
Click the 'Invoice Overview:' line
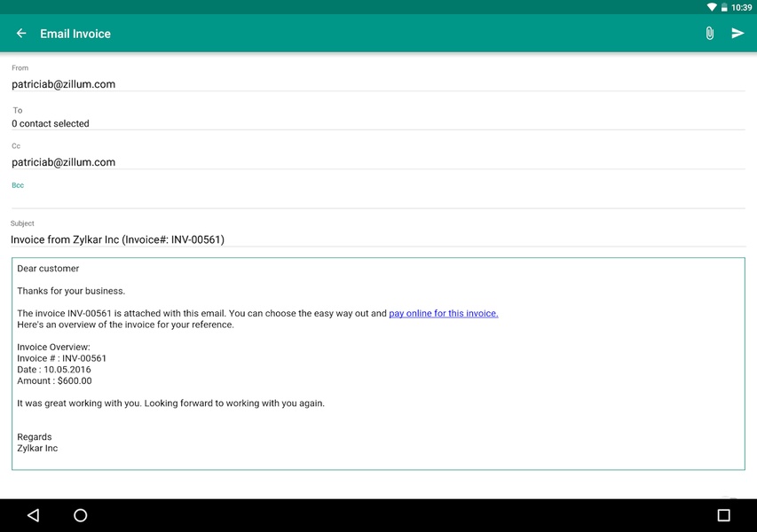click(x=53, y=347)
